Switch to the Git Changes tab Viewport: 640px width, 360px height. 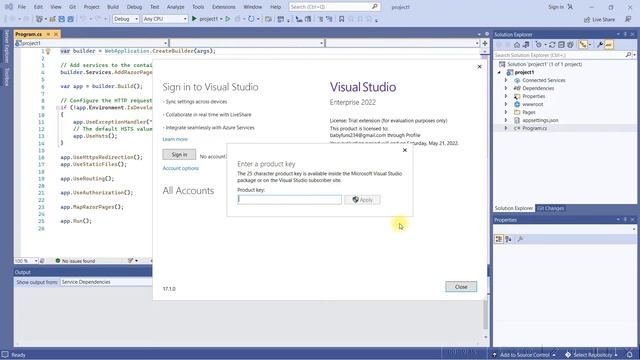(550, 208)
